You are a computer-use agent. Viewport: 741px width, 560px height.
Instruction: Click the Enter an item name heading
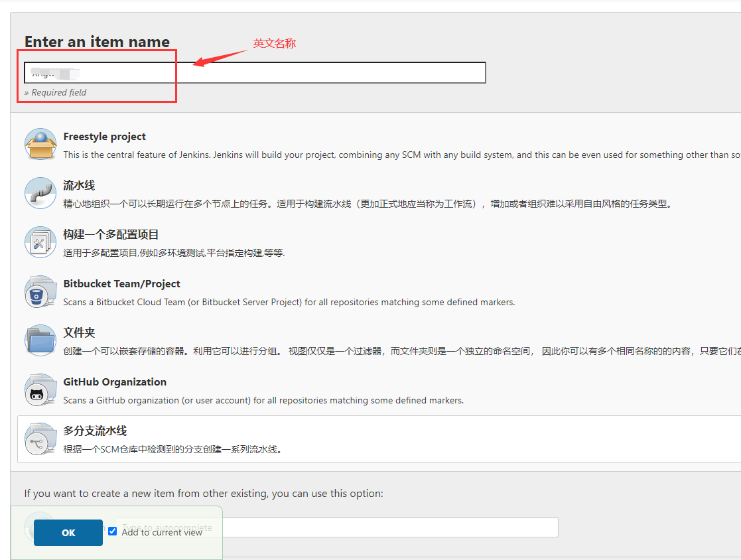tap(97, 42)
